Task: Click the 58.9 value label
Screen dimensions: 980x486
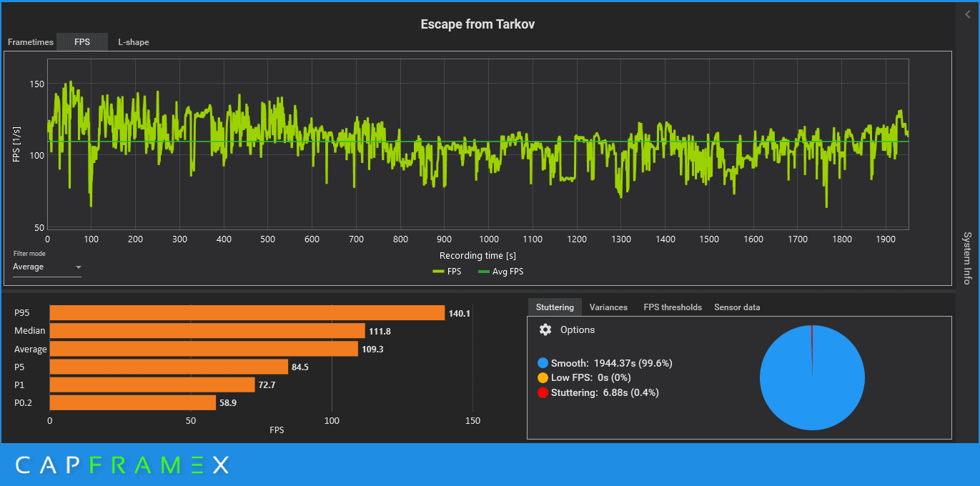Action: [x=229, y=403]
